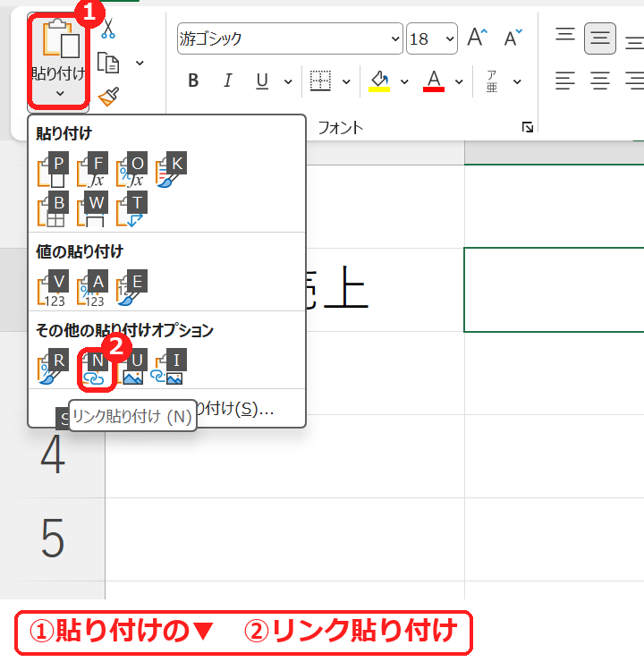
Task: Toggle Italic formatting
Action: click(228, 81)
